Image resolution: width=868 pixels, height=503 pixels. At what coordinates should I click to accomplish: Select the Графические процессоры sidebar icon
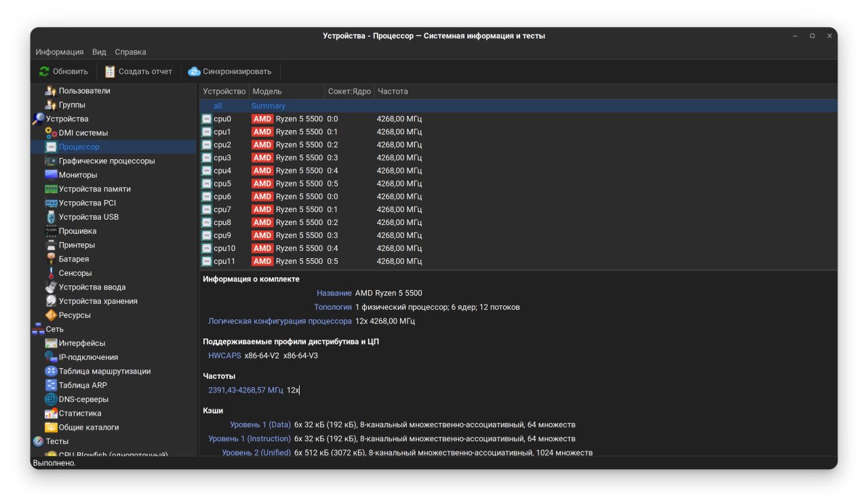(x=51, y=161)
